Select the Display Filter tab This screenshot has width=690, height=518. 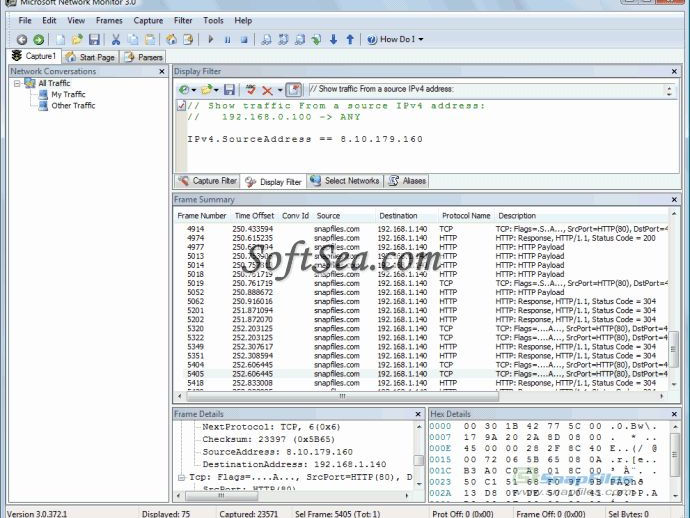point(273,181)
